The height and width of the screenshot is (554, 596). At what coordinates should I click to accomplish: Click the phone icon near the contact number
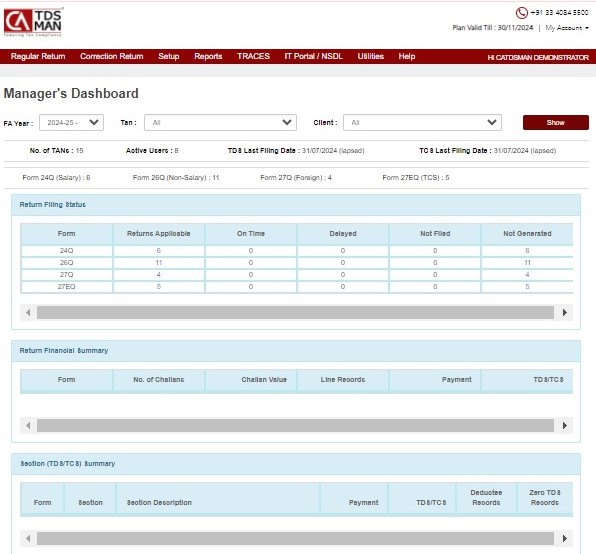point(522,13)
